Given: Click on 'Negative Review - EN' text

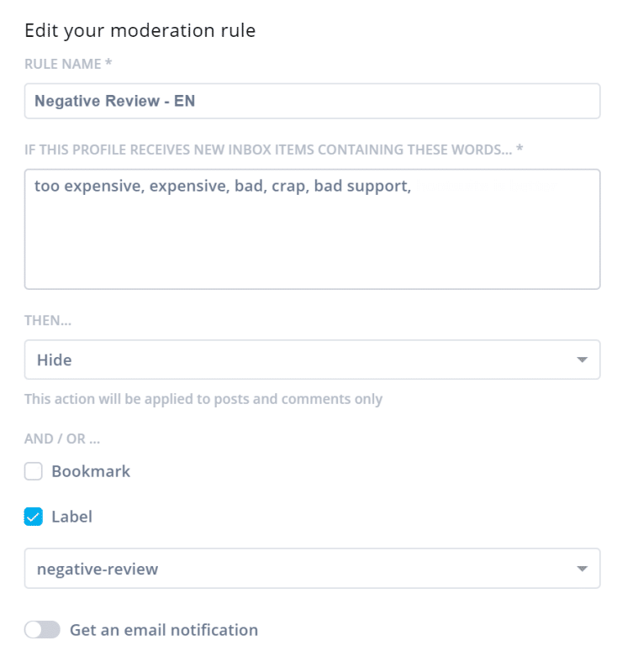Looking at the screenshot, I should 115,101.
